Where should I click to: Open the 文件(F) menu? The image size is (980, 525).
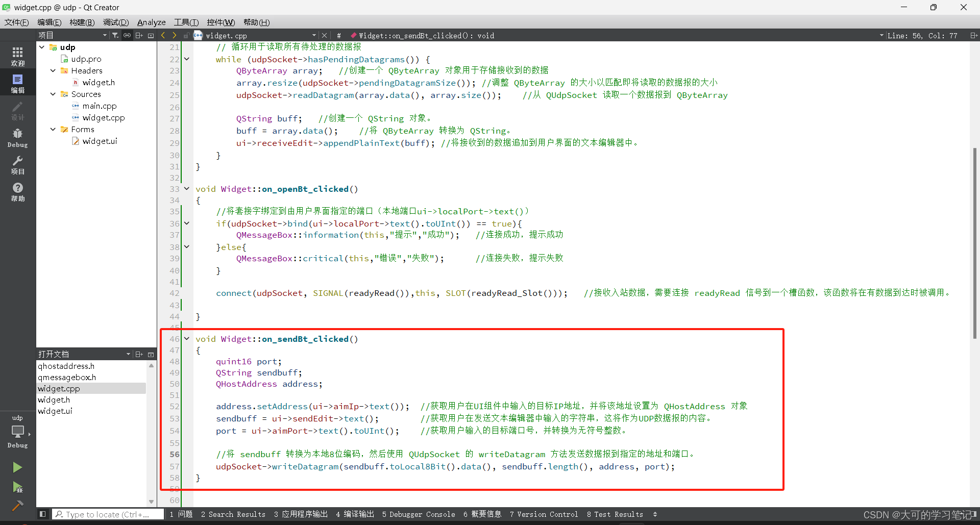pyautogui.click(x=16, y=22)
